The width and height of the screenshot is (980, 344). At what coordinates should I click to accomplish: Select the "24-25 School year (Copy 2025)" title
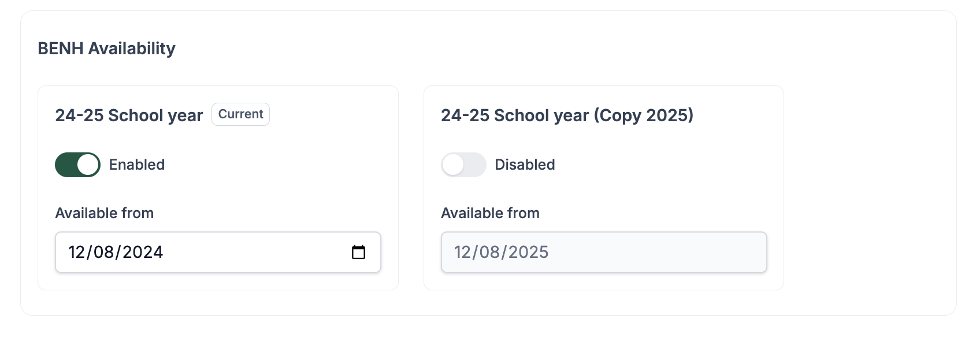pos(567,115)
